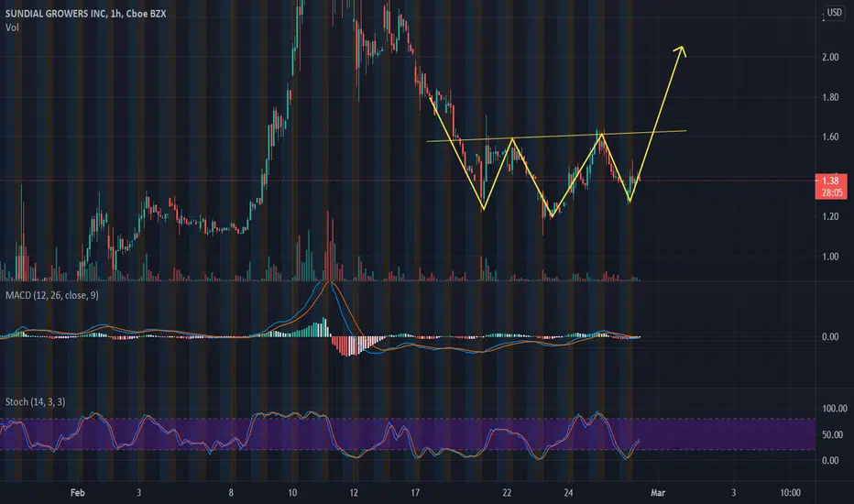
Task: Click the 1.20 price axis label
Action: pos(830,216)
